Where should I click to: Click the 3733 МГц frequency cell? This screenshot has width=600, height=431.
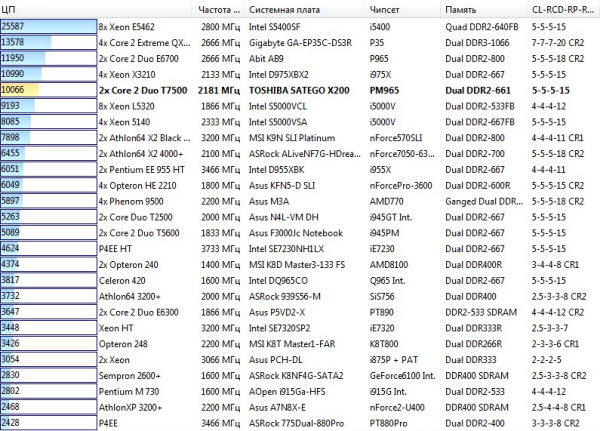point(220,249)
